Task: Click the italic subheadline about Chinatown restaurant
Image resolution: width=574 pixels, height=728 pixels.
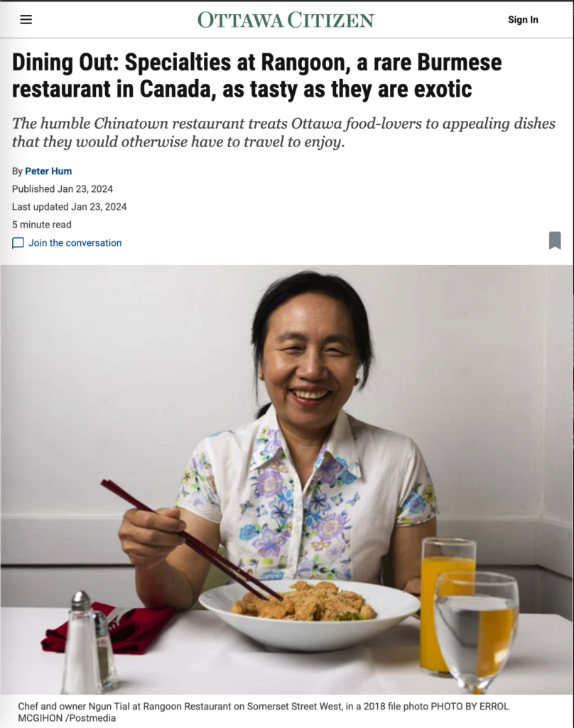Action: pyautogui.click(x=283, y=132)
